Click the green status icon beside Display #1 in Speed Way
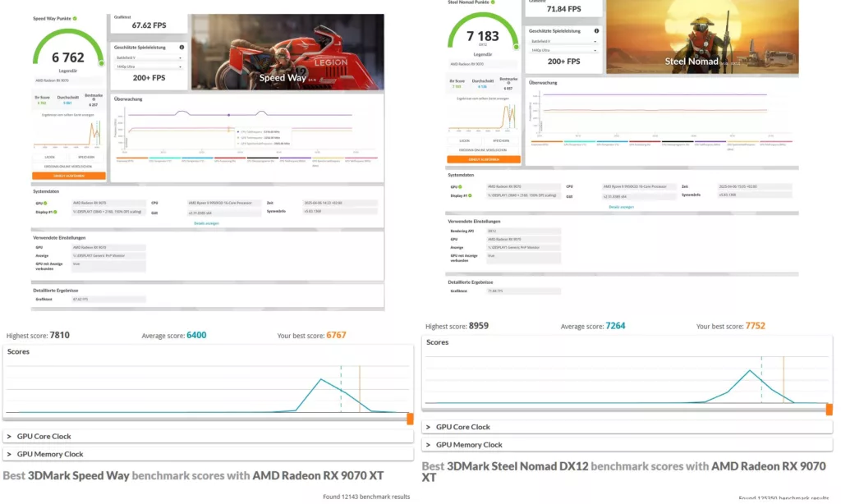The width and height of the screenshot is (841, 504). 56,212
